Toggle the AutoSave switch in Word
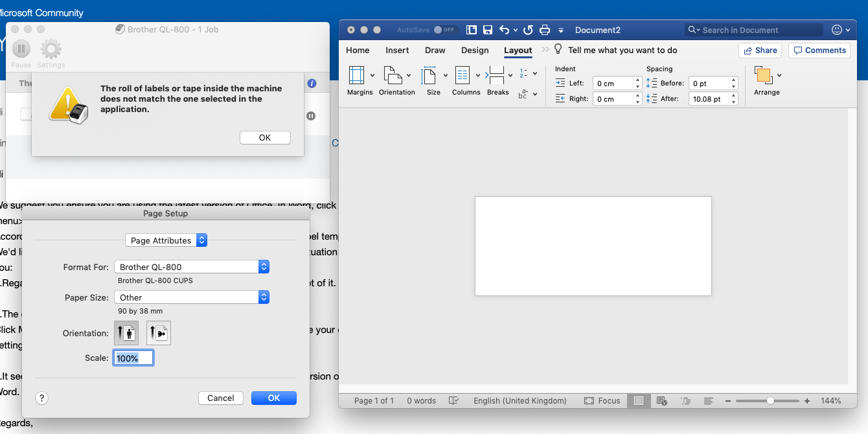The width and height of the screenshot is (868, 434). pyautogui.click(x=444, y=30)
